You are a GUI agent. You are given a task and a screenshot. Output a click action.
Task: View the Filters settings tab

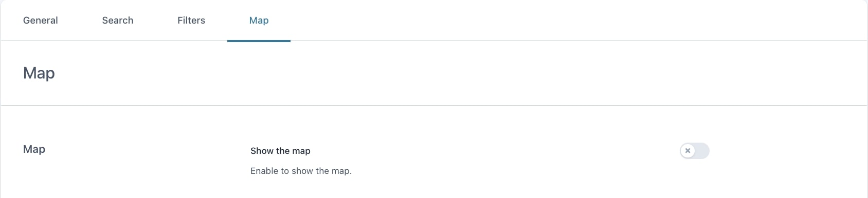[x=191, y=21]
